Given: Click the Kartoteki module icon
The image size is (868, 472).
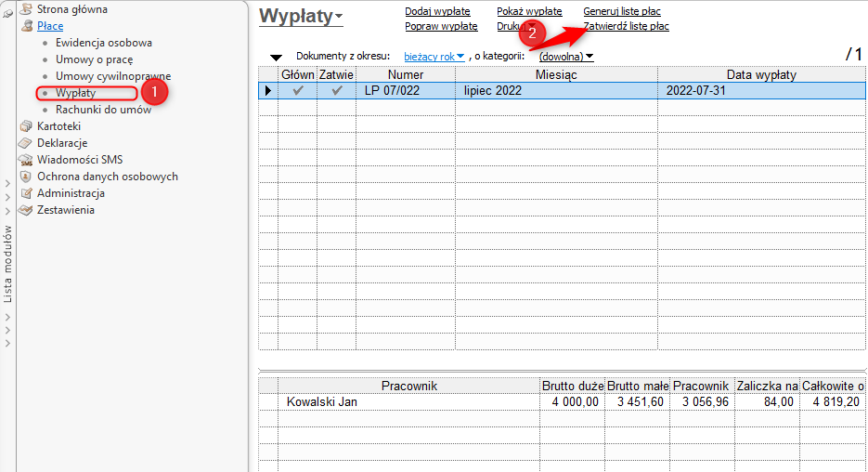Looking at the screenshot, I should coord(26,125).
